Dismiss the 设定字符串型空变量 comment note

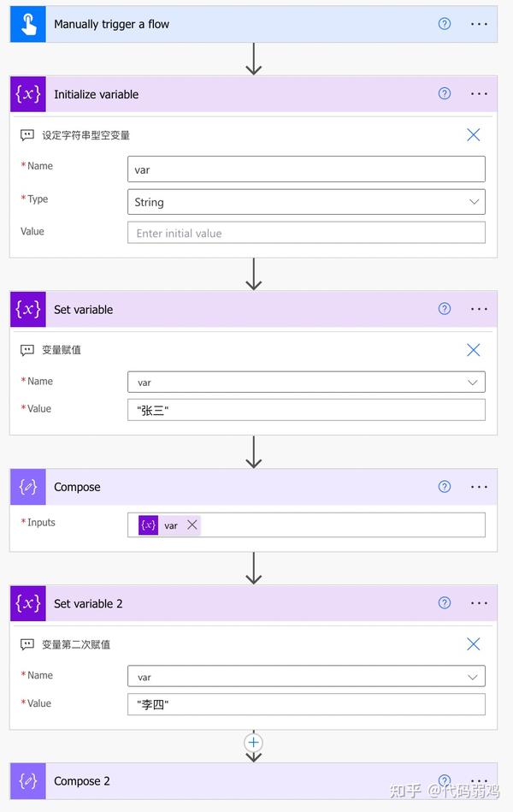click(x=473, y=135)
